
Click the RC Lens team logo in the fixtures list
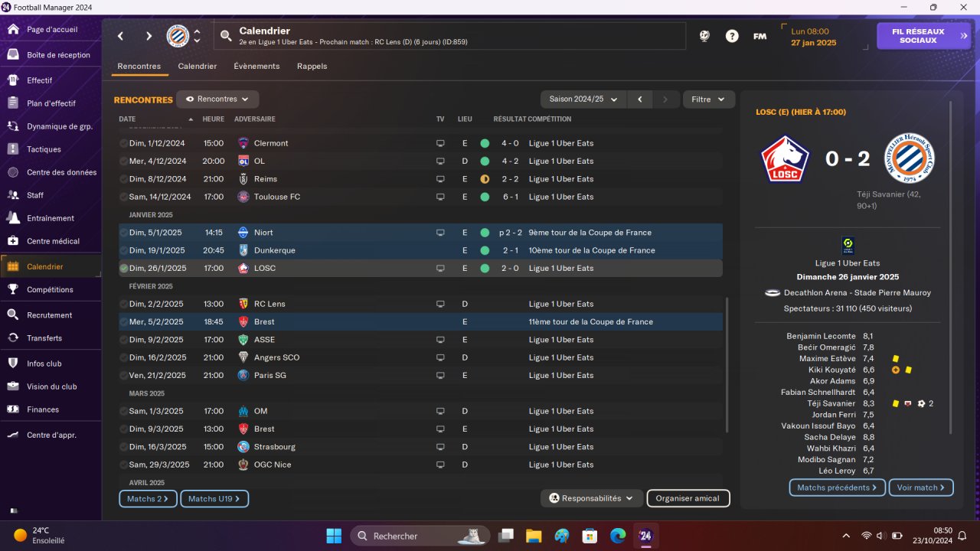click(x=243, y=304)
